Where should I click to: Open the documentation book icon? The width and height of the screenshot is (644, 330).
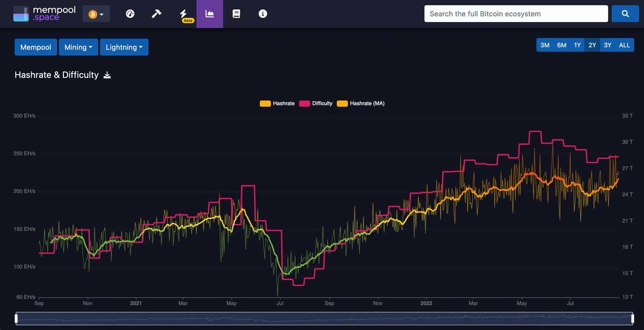tap(236, 14)
